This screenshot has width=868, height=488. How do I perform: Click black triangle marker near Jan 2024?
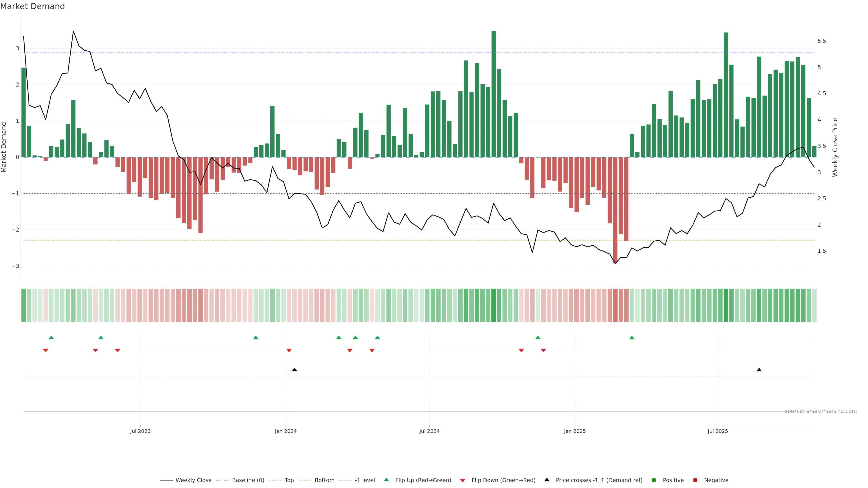pyautogui.click(x=294, y=370)
